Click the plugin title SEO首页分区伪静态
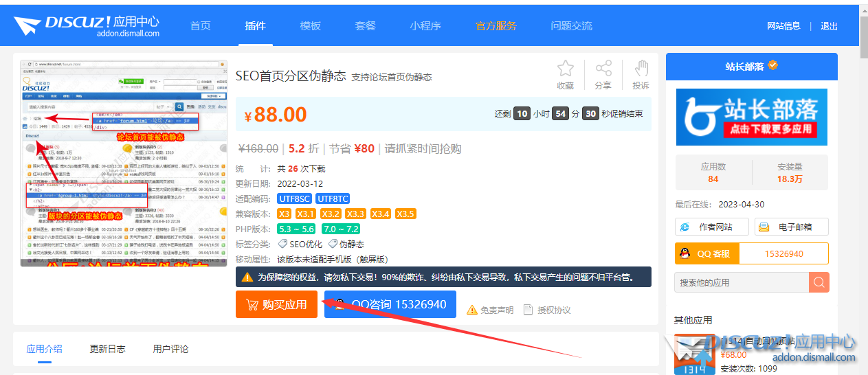 [x=291, y=76]
